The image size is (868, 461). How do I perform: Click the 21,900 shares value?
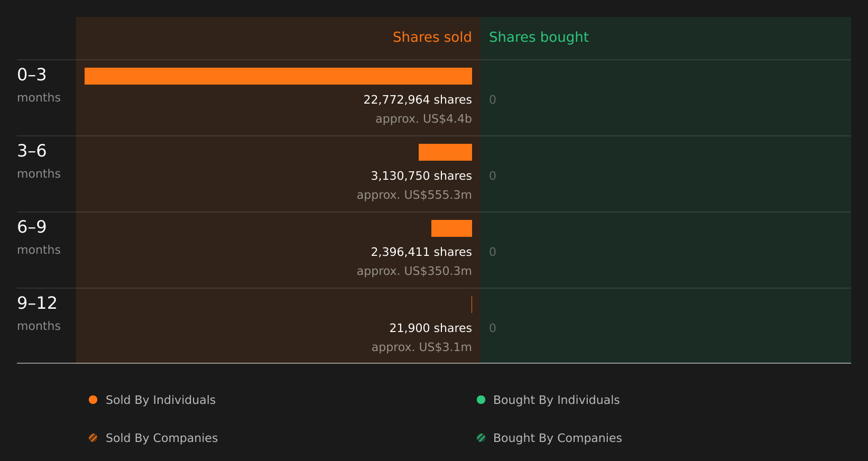(430, 328)
